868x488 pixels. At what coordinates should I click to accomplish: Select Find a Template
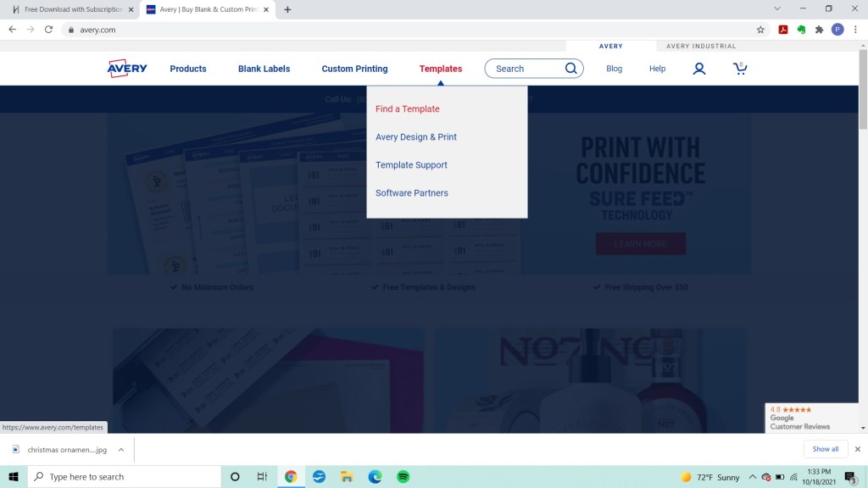click(408, 109)
